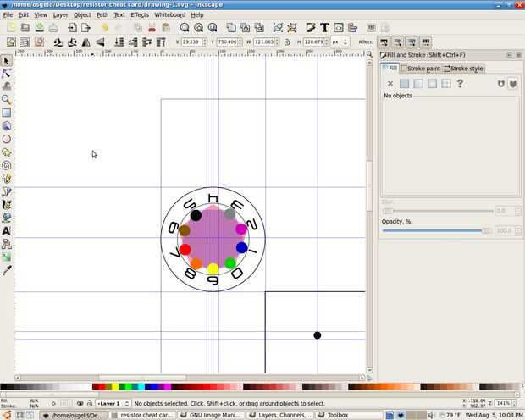The width and height of the screenshot is (525, 420).
Task: Choose the Radial gradient paint button
Action: pyautogui.click(x=432, y=84)
